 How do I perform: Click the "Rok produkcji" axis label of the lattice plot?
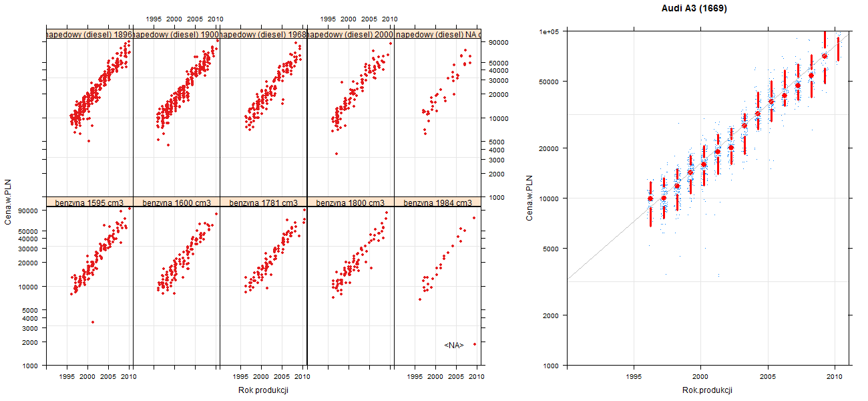click(263, 390)
